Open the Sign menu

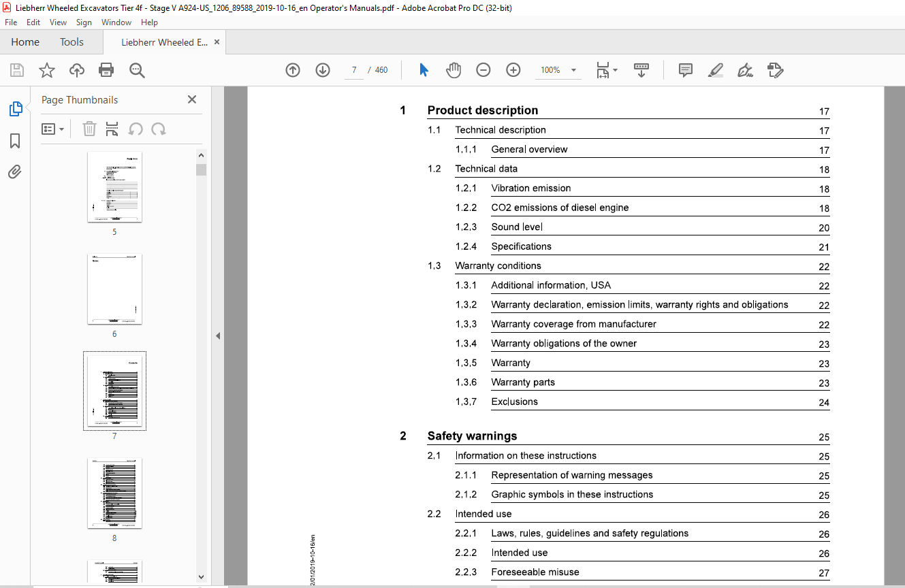(84, 22)
